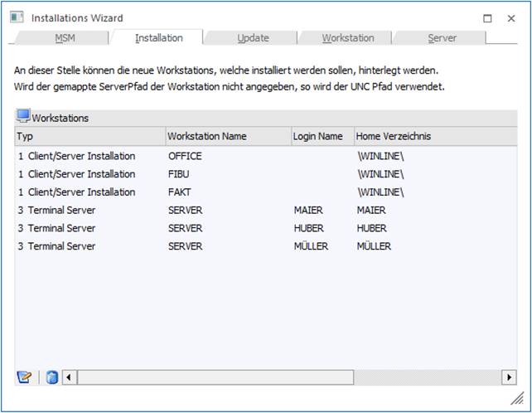Switch to the MSM tab

click(65, 38)
